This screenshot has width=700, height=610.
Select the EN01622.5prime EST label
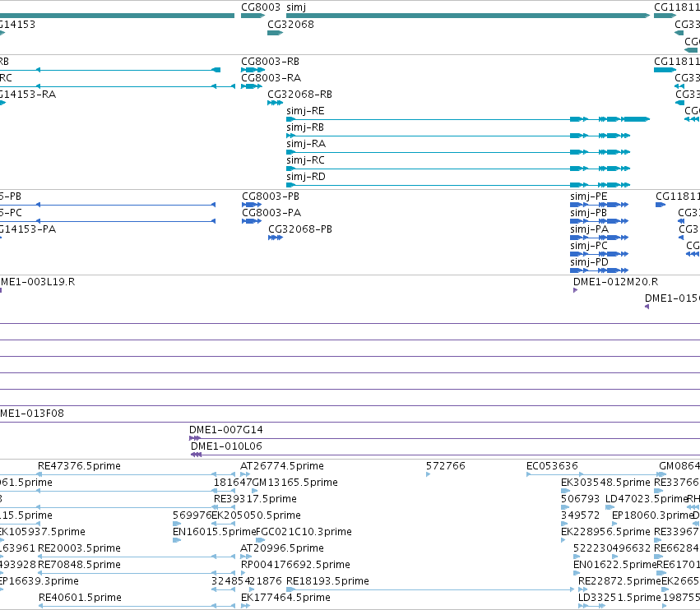pyautogui.click(x=614, y=565)
